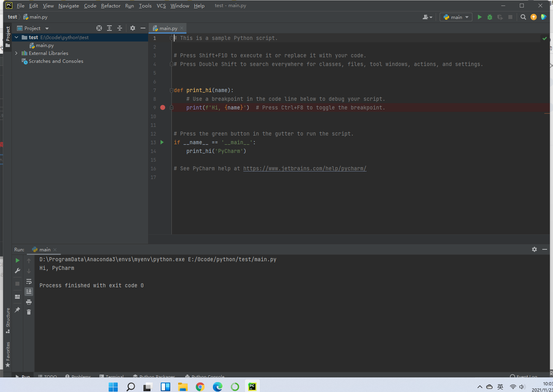Viewport: 553px width, 392px height.
Task: Launch Chrome from the Windows taskbar
Action: (x=200, y=387)
